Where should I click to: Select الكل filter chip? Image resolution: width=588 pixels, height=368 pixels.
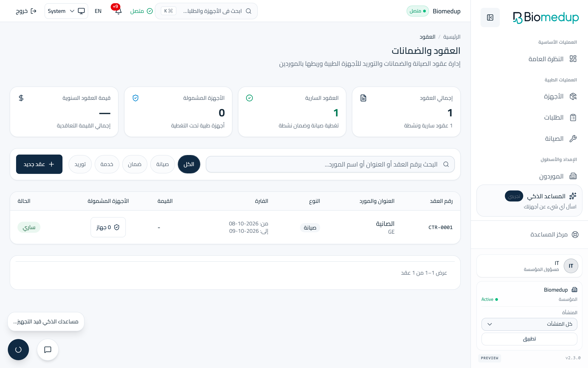click(189, 164)
